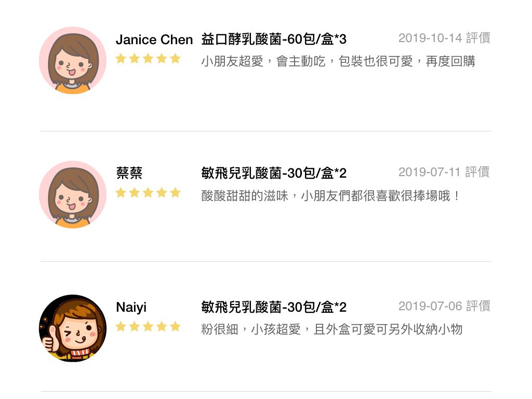Click Naiyi's thumbs-up avatar
This screenshot has width=532, height=399.
[73, 328]
